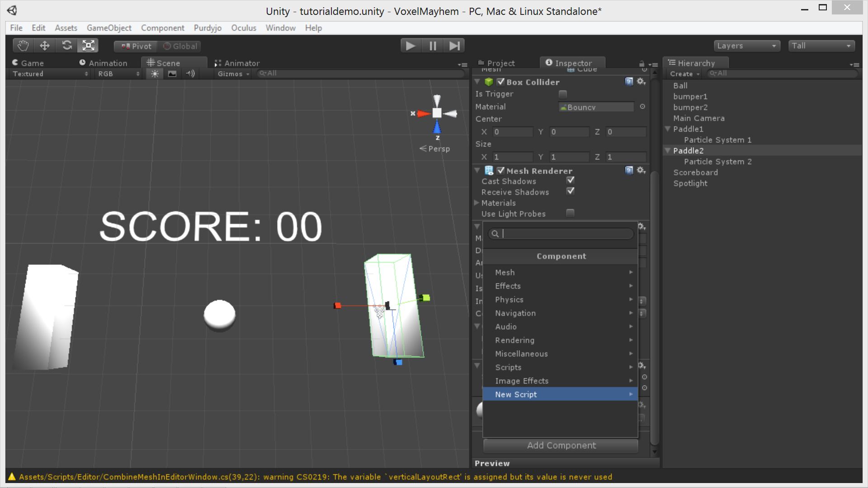Mute Scene view audio

click(x=190, y=74)
